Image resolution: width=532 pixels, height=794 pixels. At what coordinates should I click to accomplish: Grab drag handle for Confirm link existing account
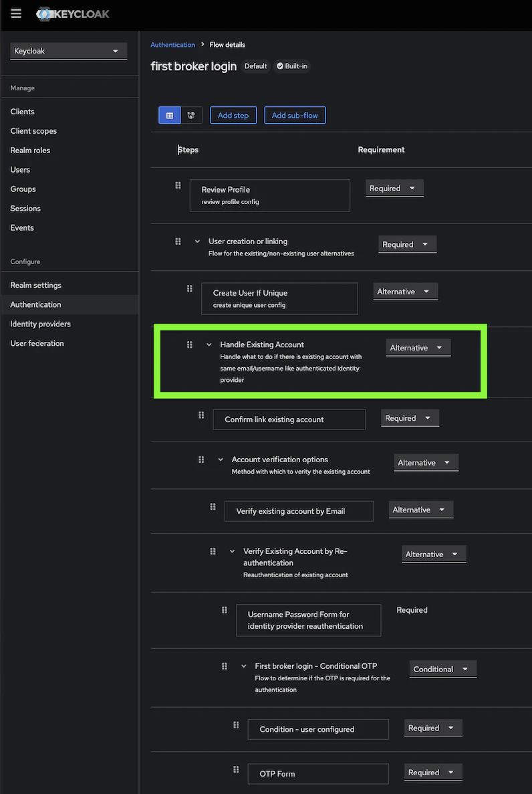[201, 415]
